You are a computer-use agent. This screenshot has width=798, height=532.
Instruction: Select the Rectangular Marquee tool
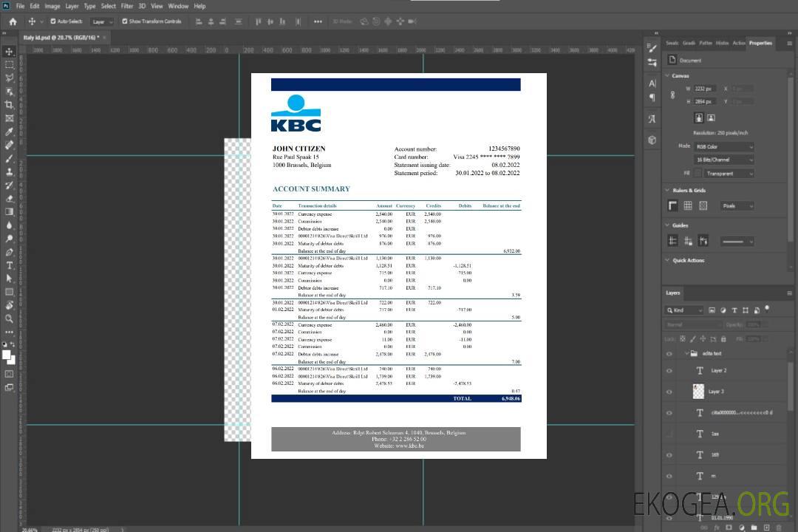9,65
